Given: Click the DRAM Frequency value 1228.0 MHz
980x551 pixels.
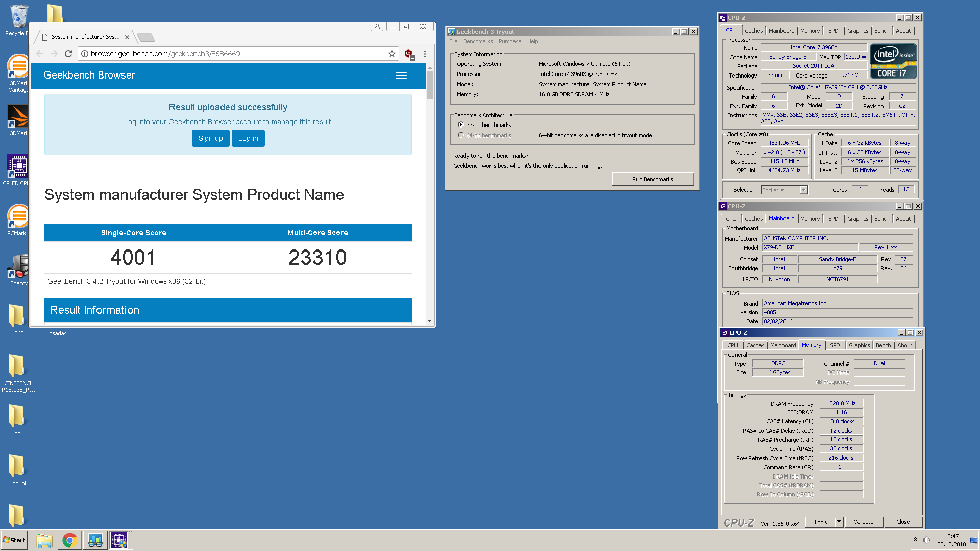Looking at the screenshot, I should 841,403.
